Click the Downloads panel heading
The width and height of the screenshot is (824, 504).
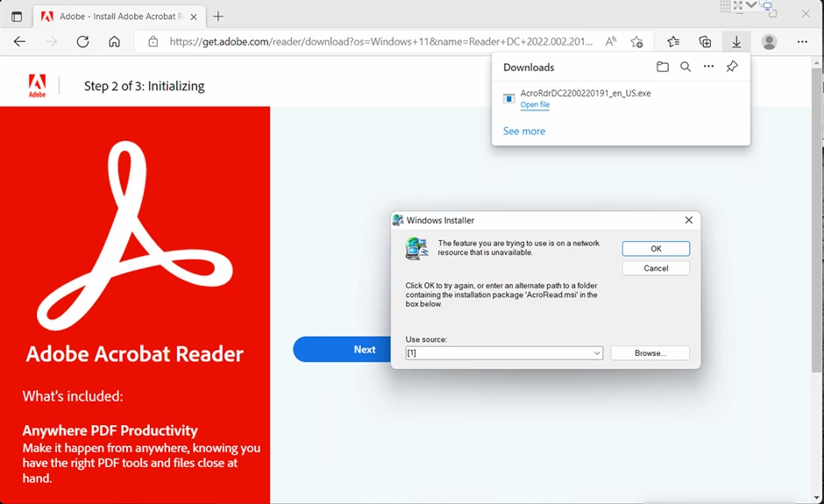point(529,67)
